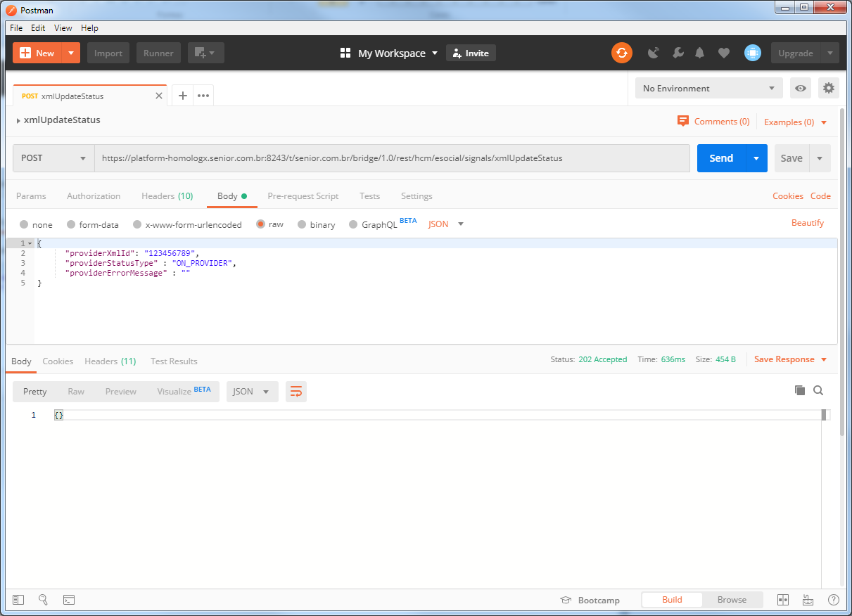Open the Save Response dropdown
852x616 pixels.
(x=791, y=359)
